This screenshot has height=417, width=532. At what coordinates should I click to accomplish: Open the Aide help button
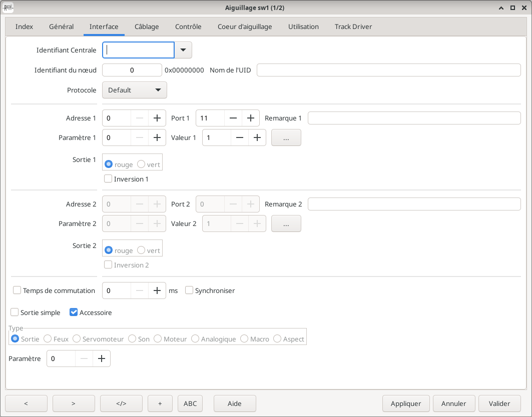click(235, 403)
